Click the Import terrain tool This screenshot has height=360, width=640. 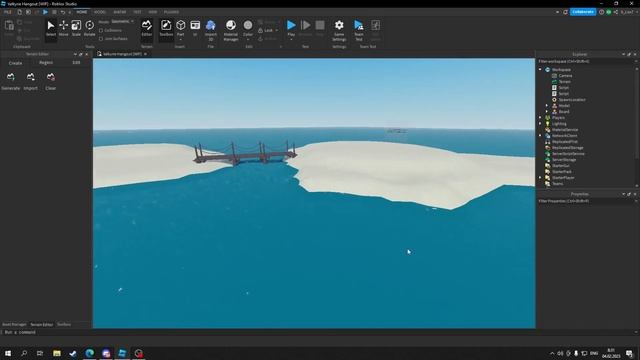pyautogui.click(x=31, y=81)
